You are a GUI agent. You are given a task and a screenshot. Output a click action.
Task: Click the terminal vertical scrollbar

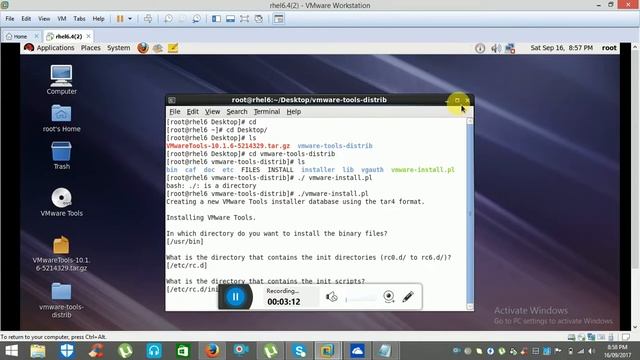point(470,213)
